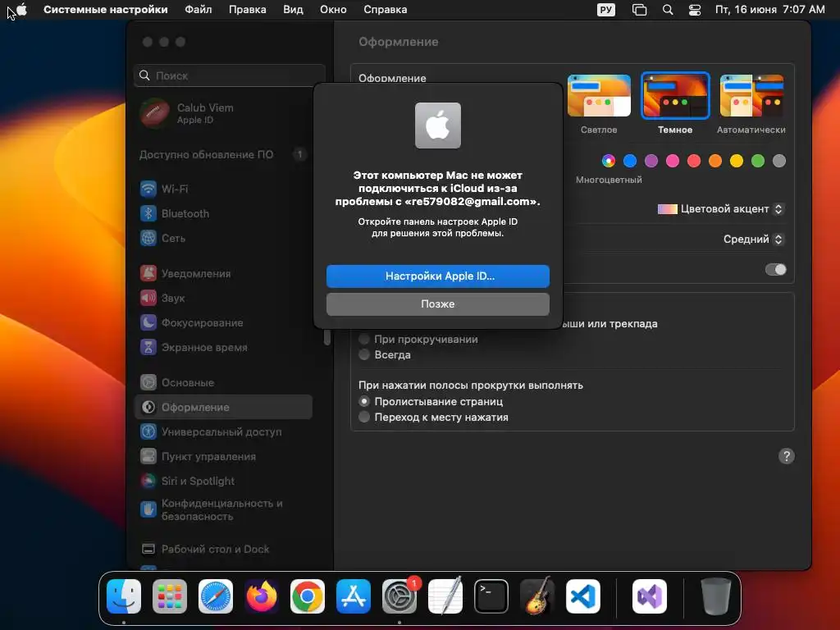Open Launchpad from the Dock

tap(170, 596)
